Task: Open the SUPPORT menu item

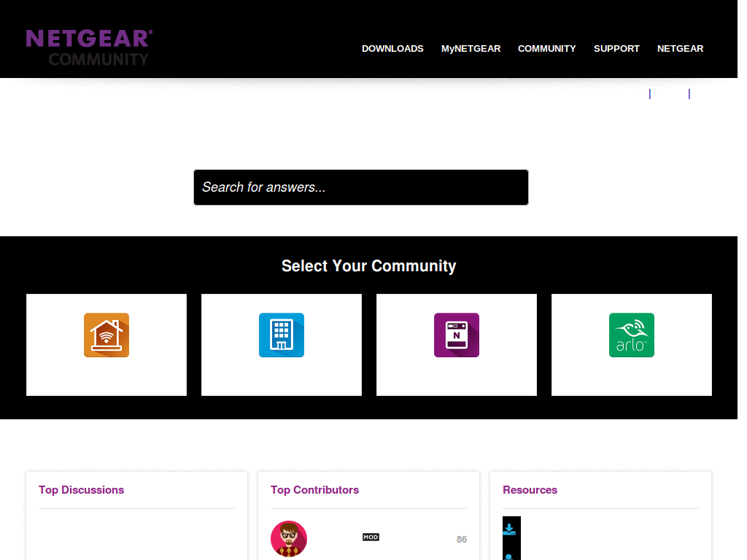Action: (x=616, y=49)
